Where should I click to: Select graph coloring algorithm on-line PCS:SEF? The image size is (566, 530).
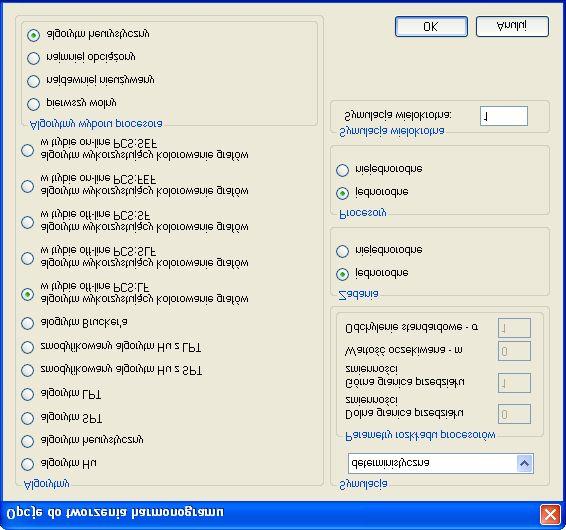pos(27,150)
